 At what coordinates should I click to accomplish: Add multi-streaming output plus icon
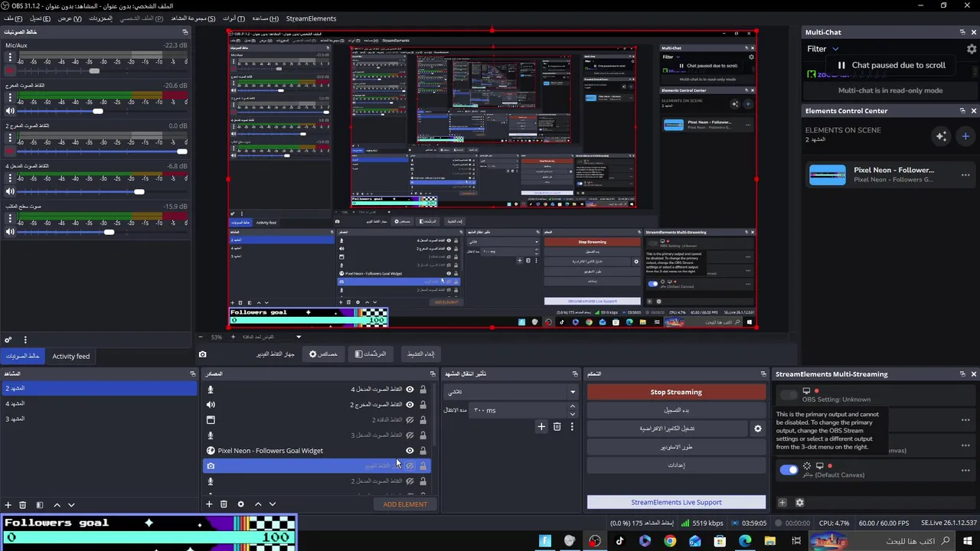pyautogui.click(x=782, y=503)
